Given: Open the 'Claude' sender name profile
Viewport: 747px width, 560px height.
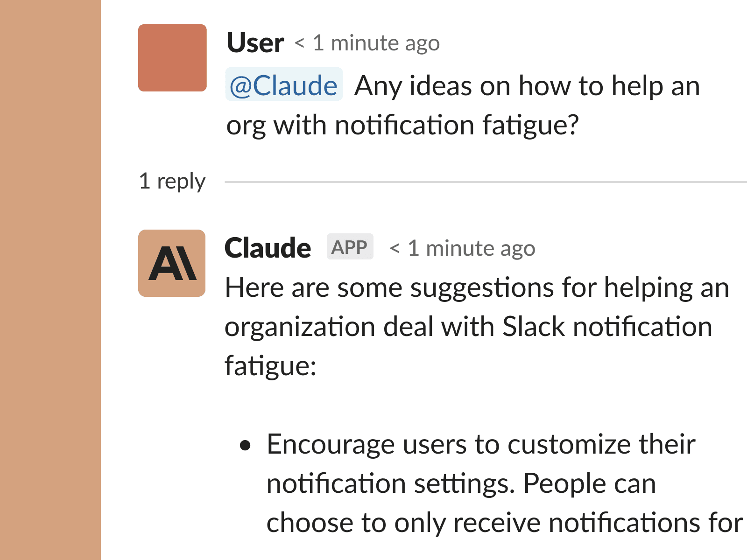Looking at the screenshot, I should [268, 248].
